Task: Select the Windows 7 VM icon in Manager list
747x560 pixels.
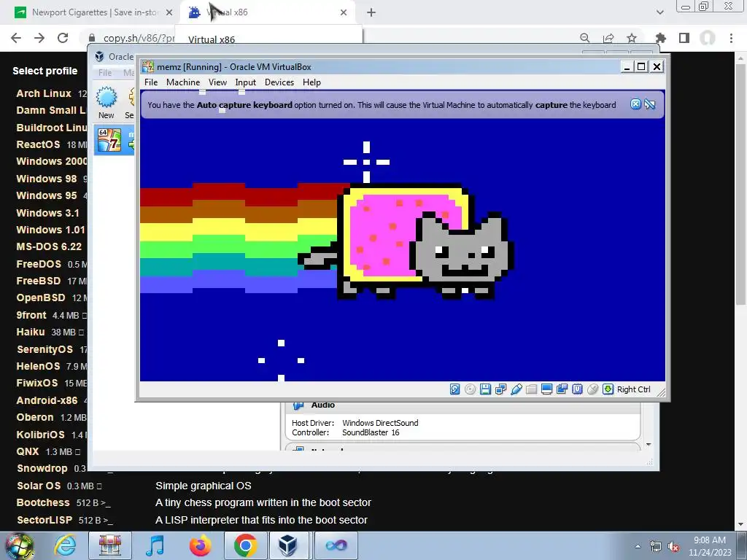Action: point(109,140)
